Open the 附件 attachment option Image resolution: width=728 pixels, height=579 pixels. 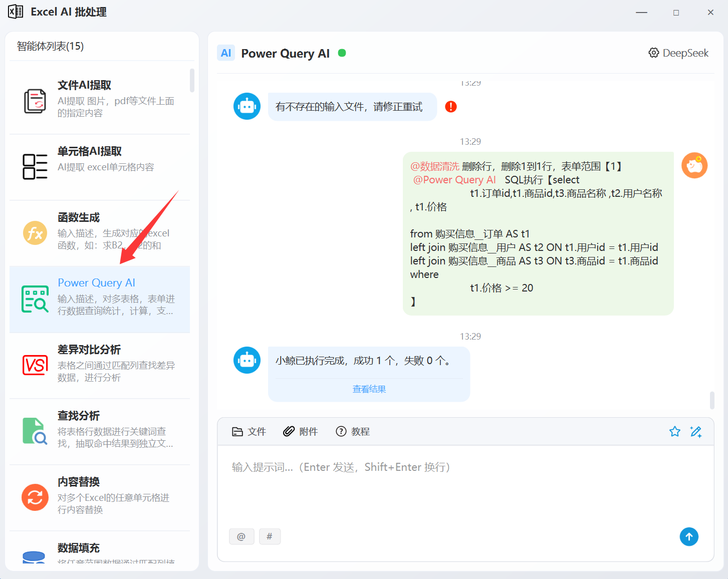coord(301,432)
